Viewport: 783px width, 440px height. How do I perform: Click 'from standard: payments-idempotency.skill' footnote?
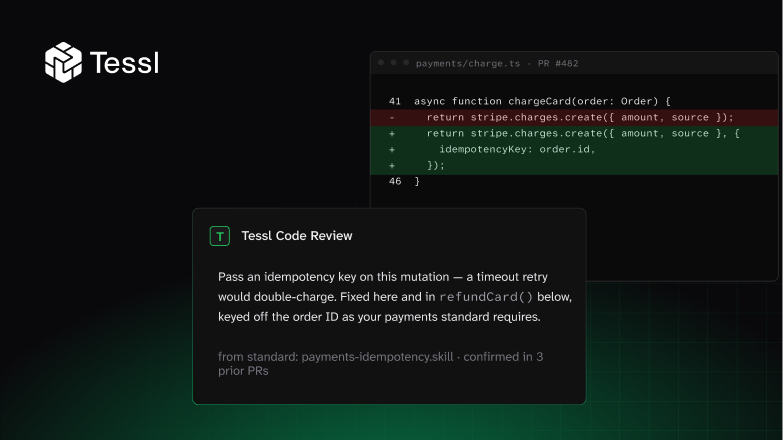(x=336, y=357)
